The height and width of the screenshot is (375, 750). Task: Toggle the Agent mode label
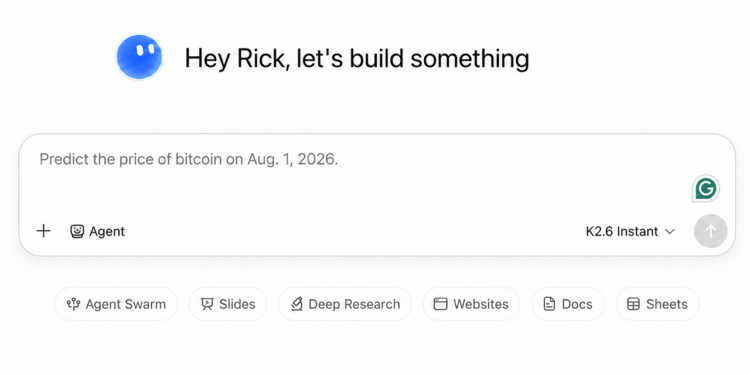point(107,232)
